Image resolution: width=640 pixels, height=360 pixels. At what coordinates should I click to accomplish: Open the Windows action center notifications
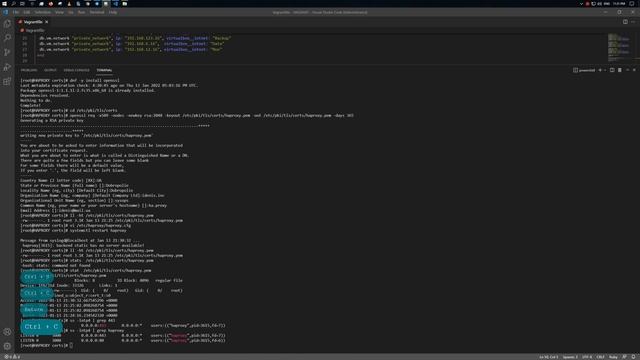pos(632,4)
